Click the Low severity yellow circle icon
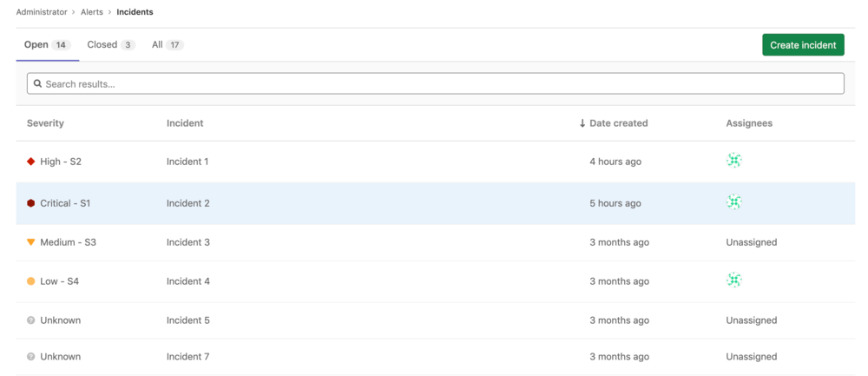Screen dimensions: 868x376 coord(31,281)
